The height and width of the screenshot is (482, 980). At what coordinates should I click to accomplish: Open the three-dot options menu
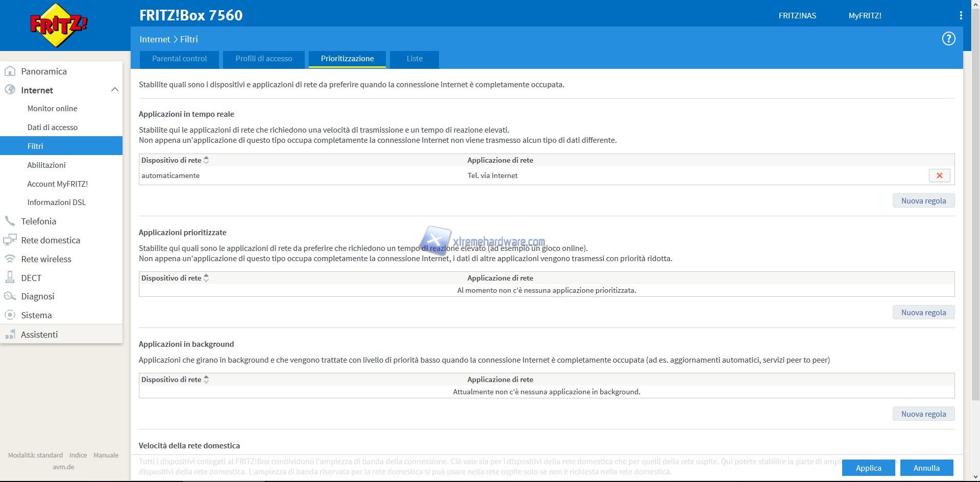(x=961, y=16)
